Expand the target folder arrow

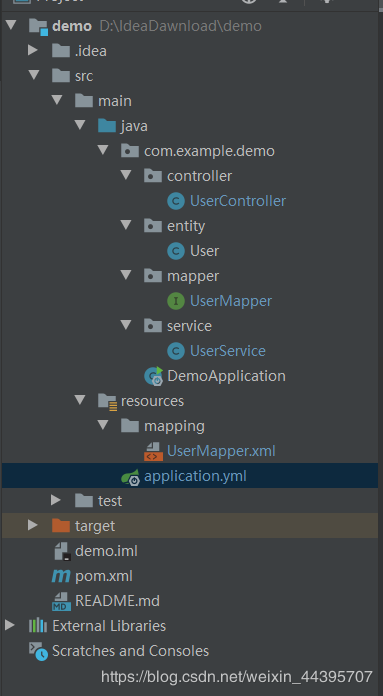tap(33, 525)
